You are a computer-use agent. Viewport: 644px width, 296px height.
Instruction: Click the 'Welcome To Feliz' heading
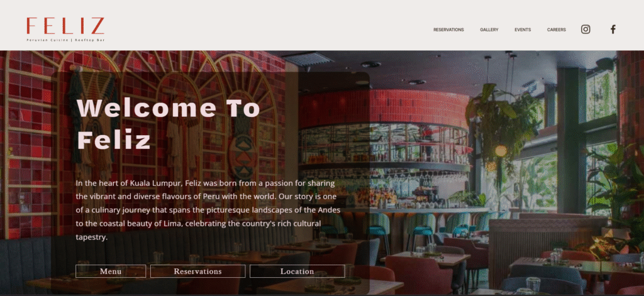tap(169, 124)
